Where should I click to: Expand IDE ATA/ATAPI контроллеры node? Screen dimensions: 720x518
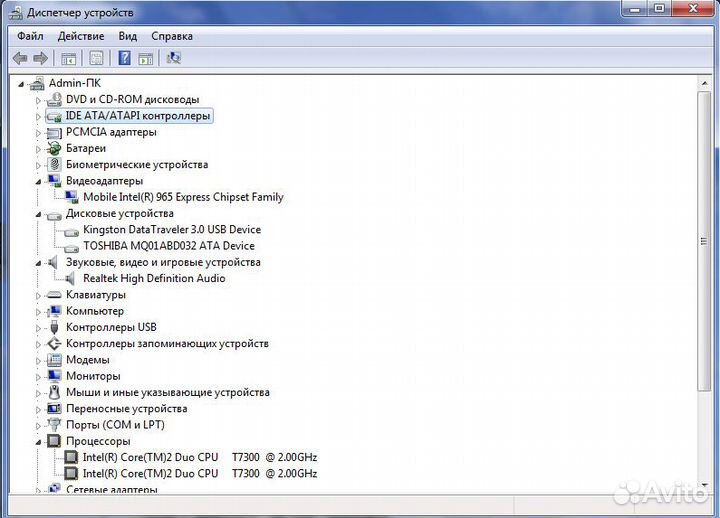(x=39, y=117)
